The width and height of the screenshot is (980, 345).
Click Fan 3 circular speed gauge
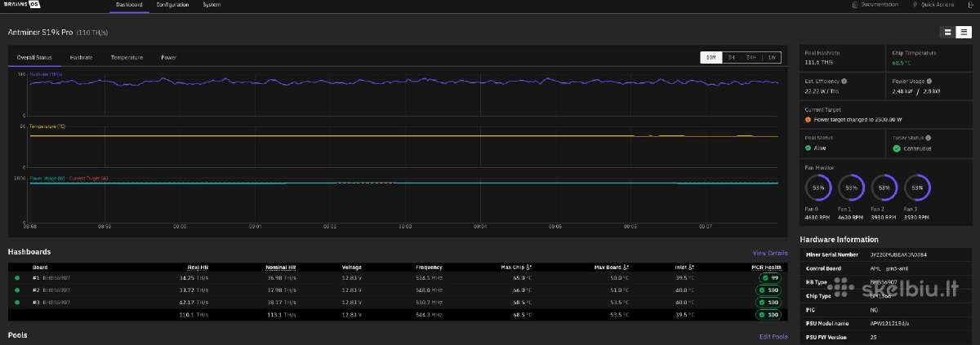click(917, 188)
